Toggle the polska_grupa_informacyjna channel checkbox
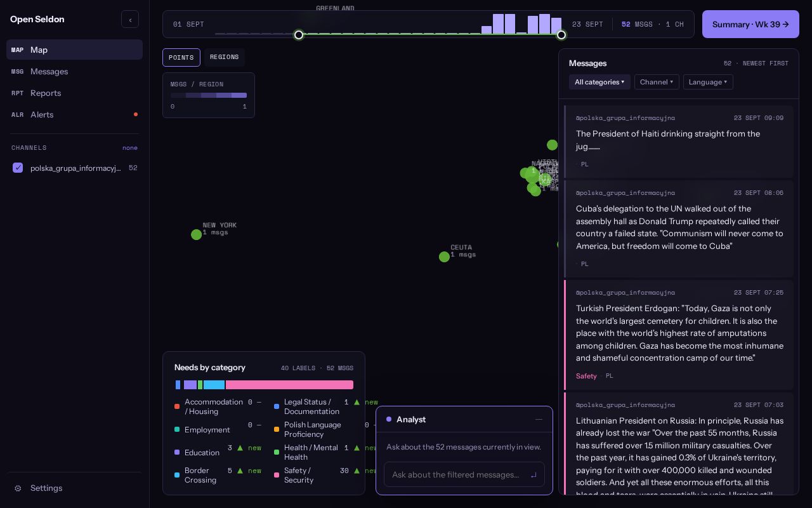 [18, 168]
